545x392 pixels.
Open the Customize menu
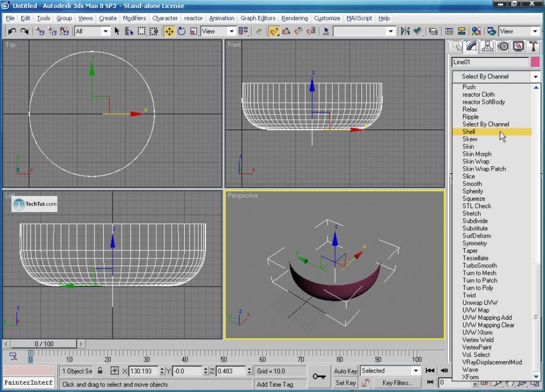[x=327, y=18]
